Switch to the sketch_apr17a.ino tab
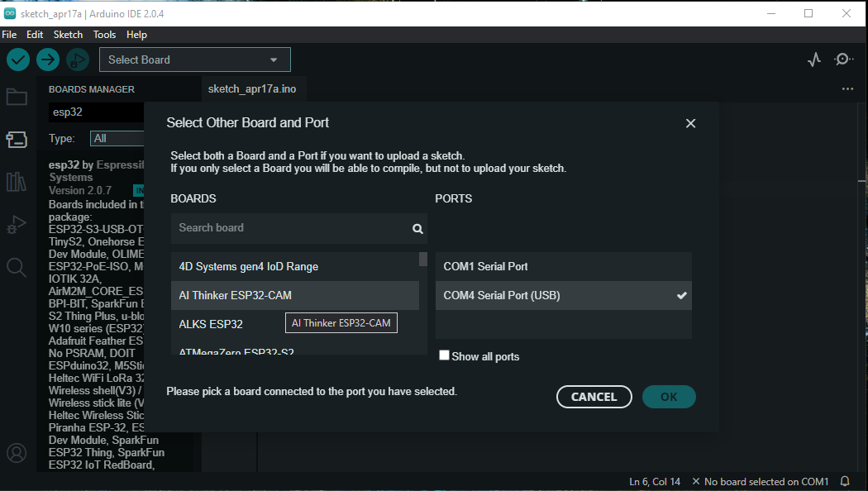Screen dimensions: 868x491 pos(252,88)
